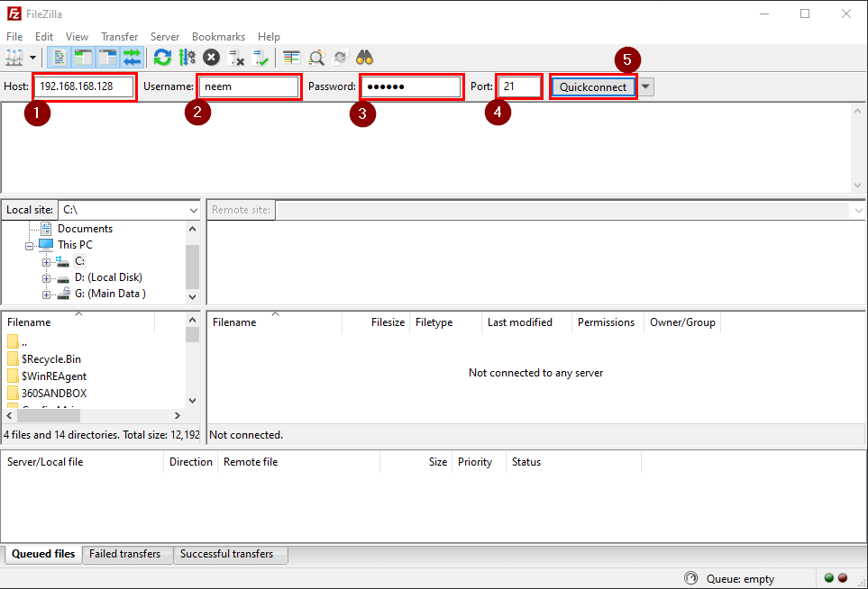
Task: Click the Username input field
Action: point(249,86)
